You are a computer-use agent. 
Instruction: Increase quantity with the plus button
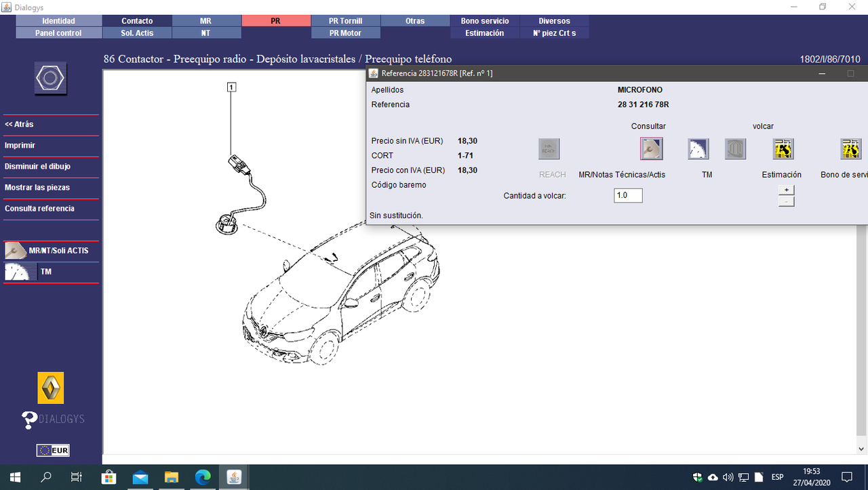click(787, 190)
